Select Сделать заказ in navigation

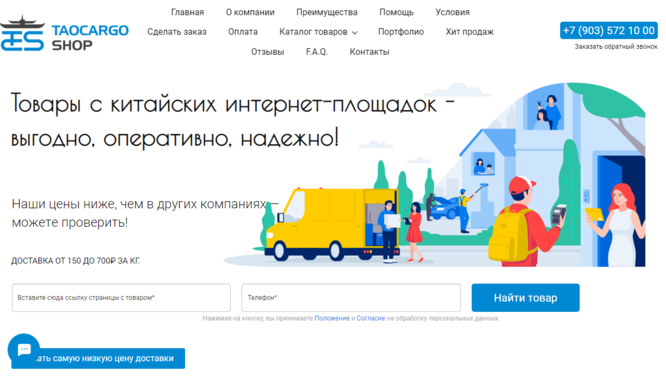point(177,32)
